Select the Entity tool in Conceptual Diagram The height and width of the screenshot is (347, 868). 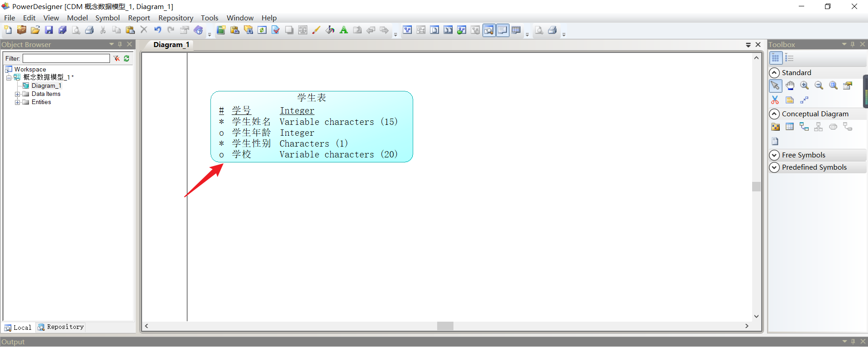[790, 127]
